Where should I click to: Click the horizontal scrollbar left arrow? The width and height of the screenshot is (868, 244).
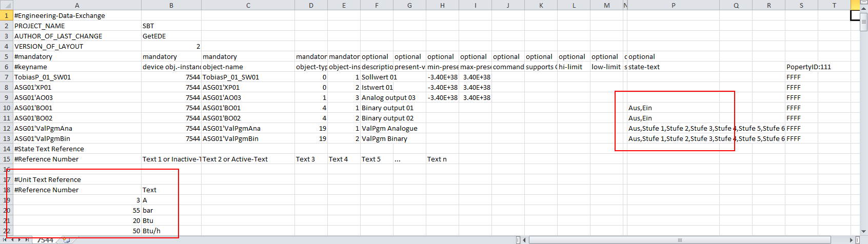click(525, 240)
